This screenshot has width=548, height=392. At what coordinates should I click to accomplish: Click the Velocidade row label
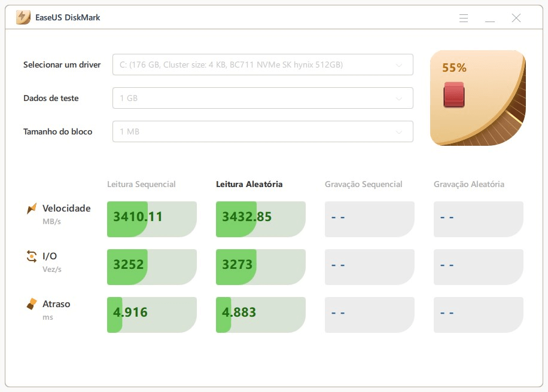pos(66,209)
